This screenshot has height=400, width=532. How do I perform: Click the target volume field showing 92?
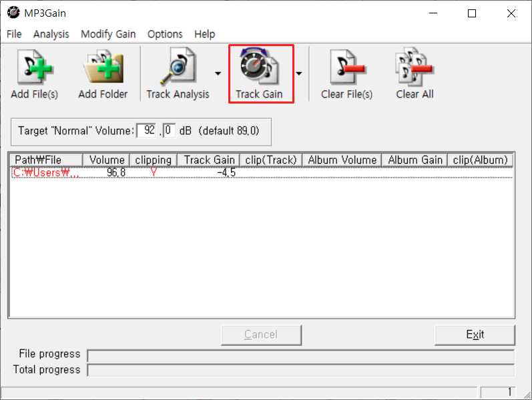[x=147, y=130]
